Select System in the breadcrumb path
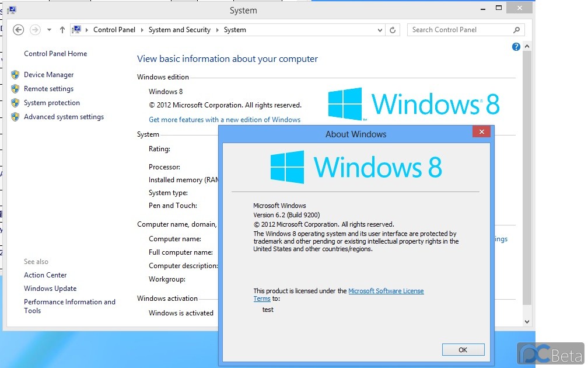This screenshot has width=588, height=368. tap(235, 30)
